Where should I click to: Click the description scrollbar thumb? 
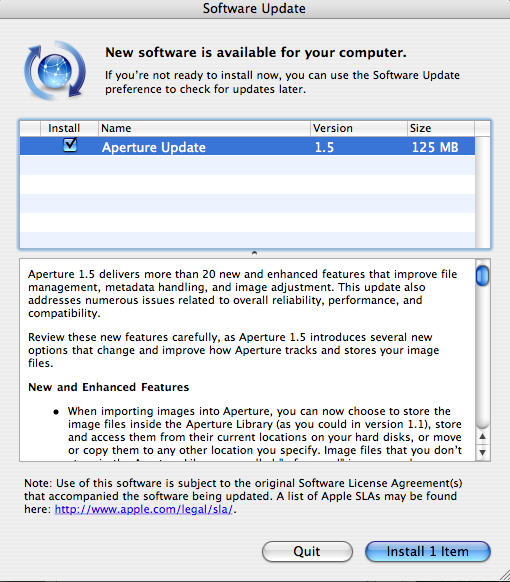(483, 275)
